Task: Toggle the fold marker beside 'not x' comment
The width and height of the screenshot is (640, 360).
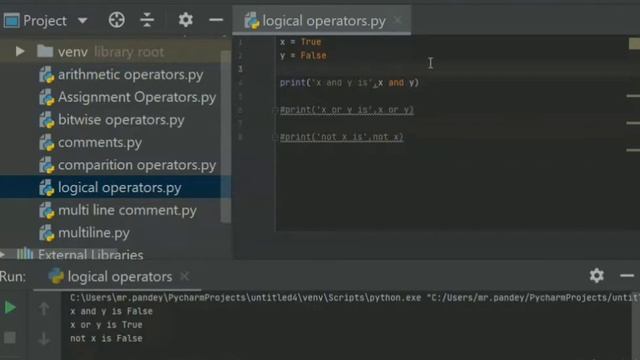Action: (275, 137)
